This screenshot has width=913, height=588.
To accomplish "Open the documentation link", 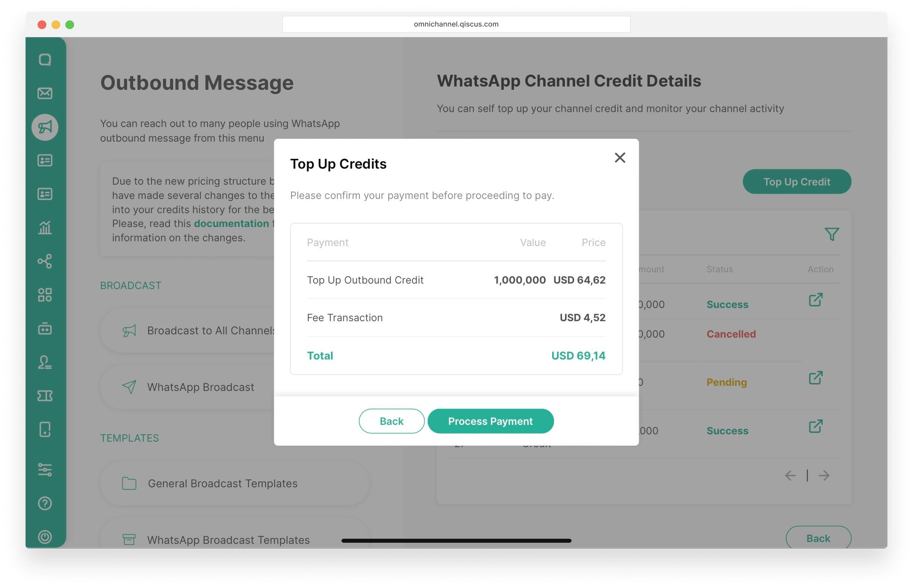I will tap(231, 224).
